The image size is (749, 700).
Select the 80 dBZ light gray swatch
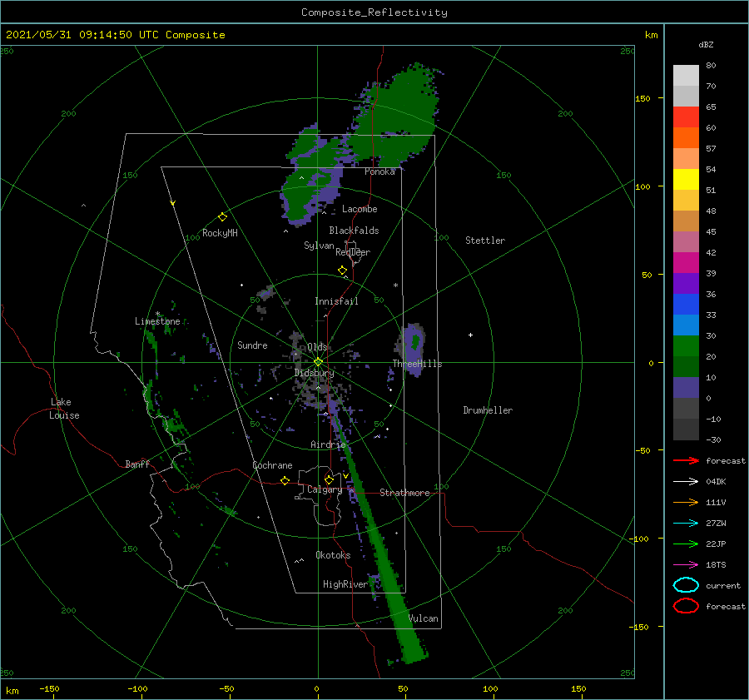pyautogui.click(x=686, y=75)
